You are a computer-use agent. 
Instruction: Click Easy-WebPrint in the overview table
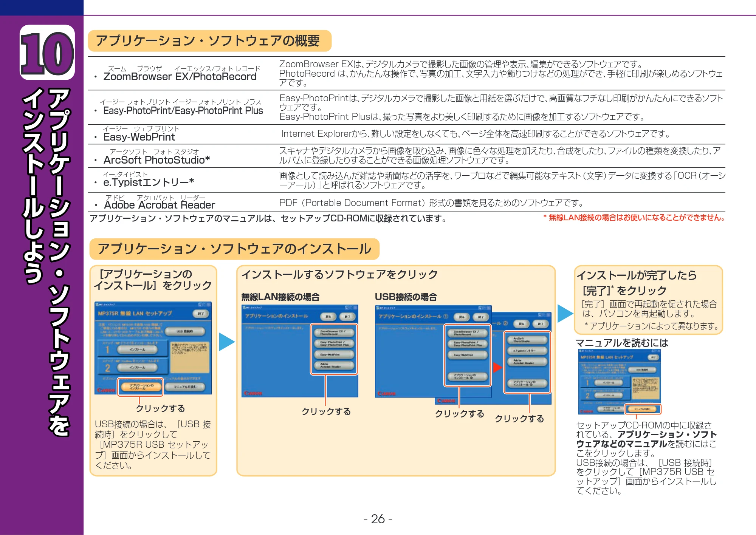[139, 137]
